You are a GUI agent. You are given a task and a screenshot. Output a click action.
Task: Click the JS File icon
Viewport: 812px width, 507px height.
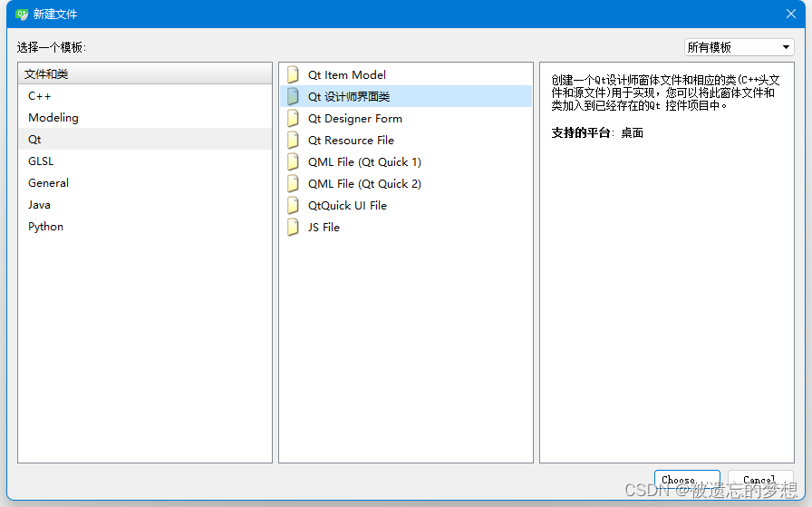[x=293, y=227]
